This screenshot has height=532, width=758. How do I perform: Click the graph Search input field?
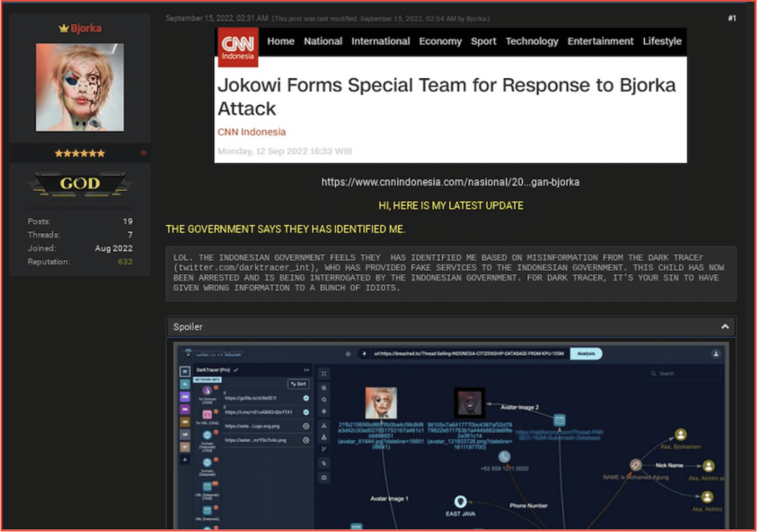point(685,373)
